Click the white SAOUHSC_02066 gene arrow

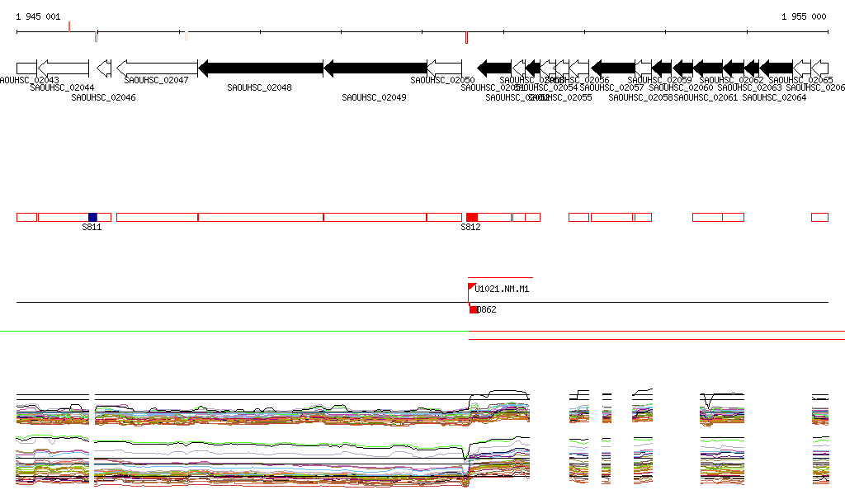coord(819,68)
